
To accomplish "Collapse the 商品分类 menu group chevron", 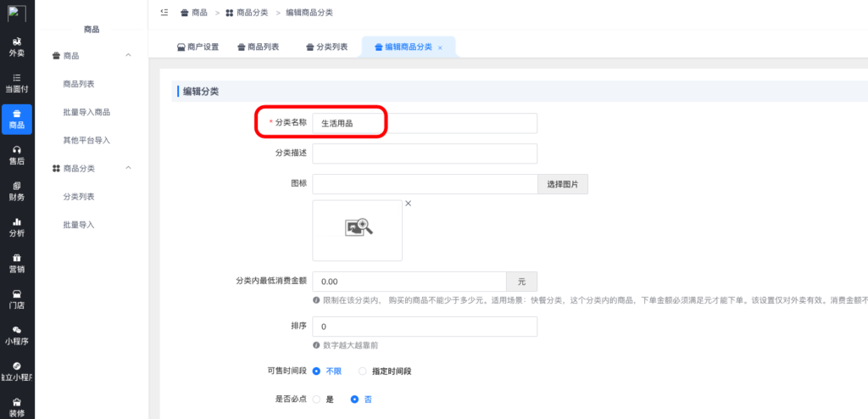I will click(128, 169).
